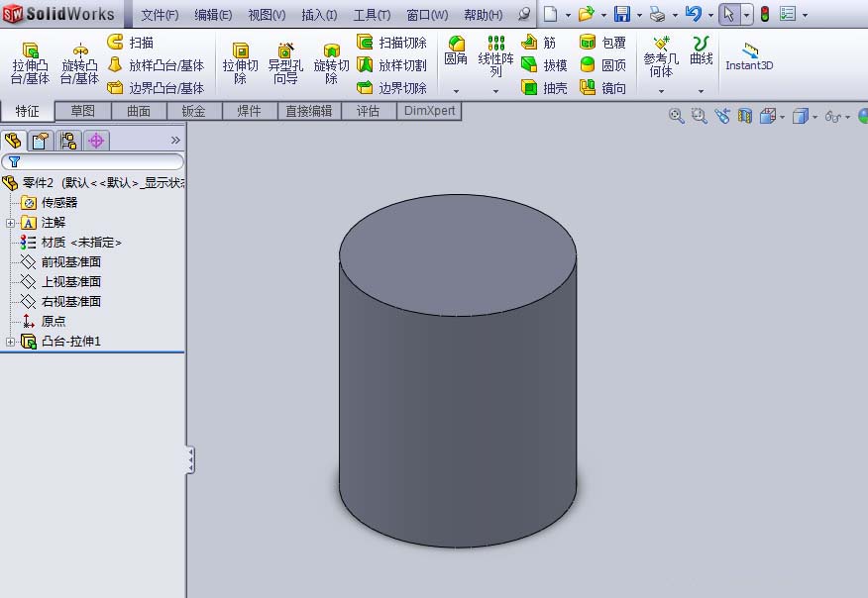Switch to the 草图 tab
The width and height of the screenshot is (868, 598).
[83, 111]
